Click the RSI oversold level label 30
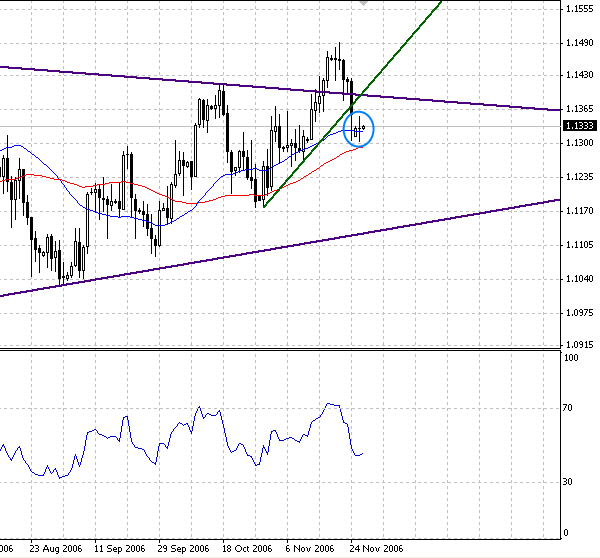Screen dimensions: 600x558 click(x=568, y=482)
